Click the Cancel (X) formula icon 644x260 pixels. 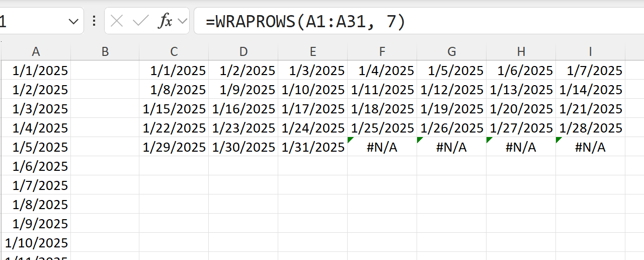[x=117, y=21]
